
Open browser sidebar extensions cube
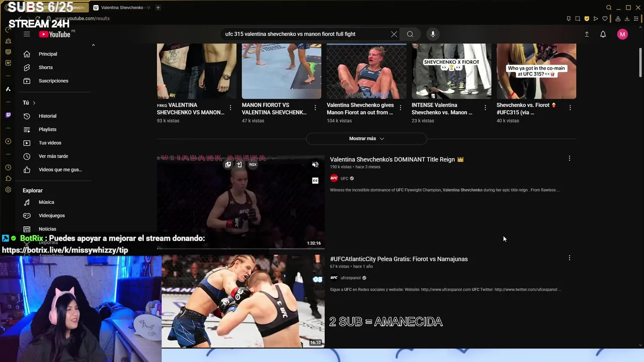8,178
